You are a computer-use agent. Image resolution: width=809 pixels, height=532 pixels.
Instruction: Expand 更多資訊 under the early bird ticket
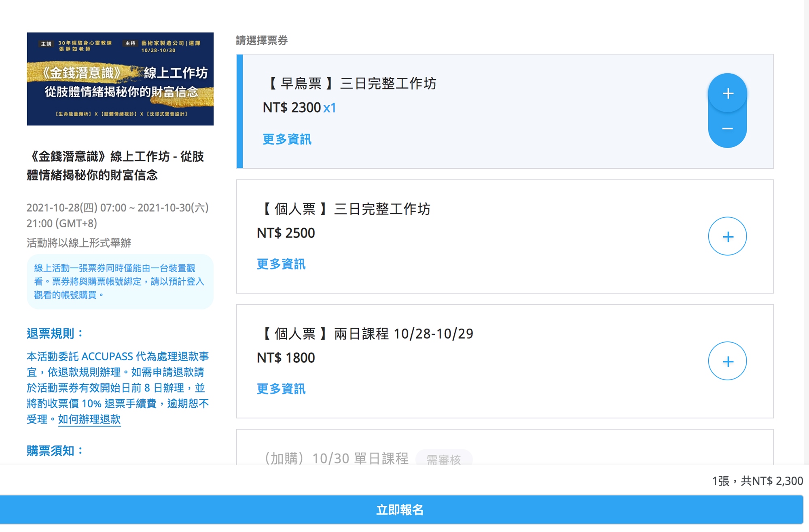tap(287, 139)
